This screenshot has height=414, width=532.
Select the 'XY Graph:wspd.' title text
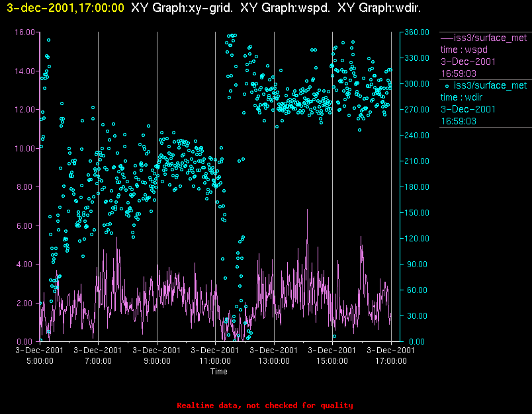[x=285, y=8]
